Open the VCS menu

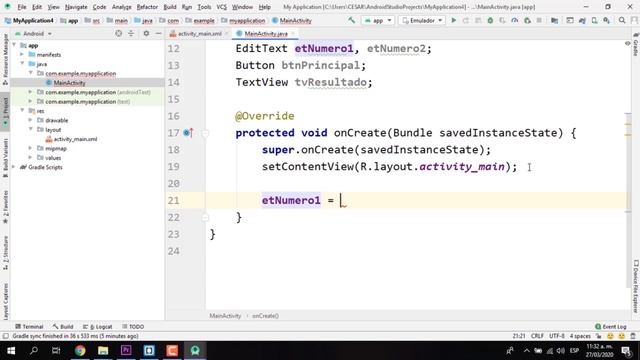click(221, 7)
